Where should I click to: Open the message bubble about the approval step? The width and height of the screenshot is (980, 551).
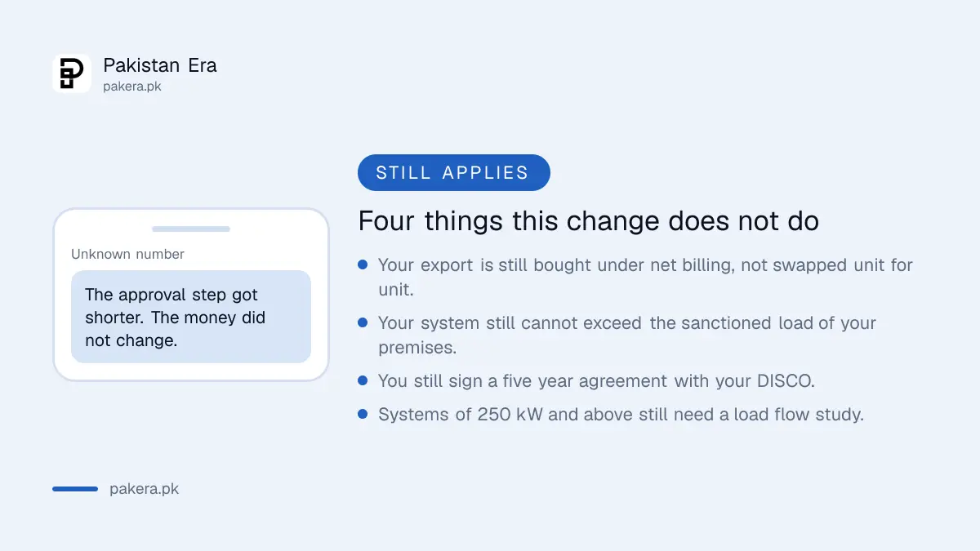(191, 317)
